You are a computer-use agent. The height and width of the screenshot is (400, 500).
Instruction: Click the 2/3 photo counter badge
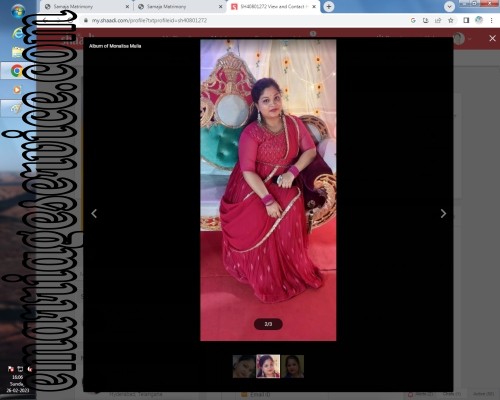268,324
